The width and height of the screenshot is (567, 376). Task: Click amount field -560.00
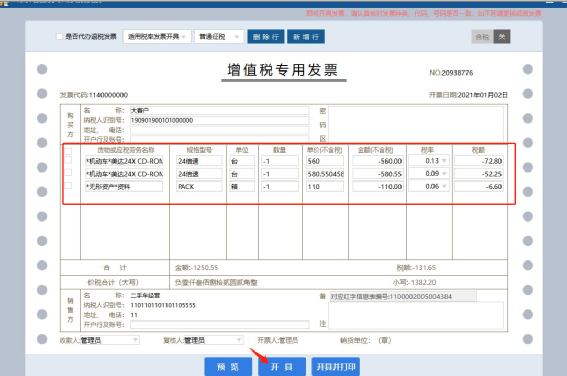(378, 161)
